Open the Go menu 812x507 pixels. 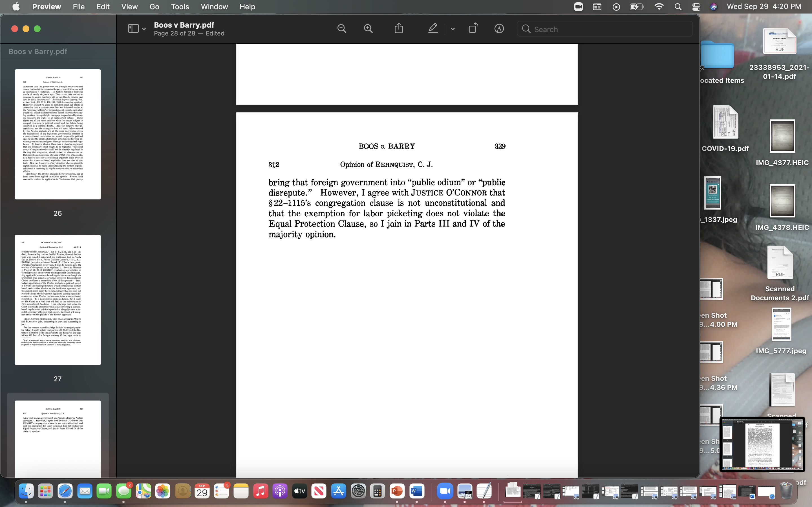coord(154,7)
